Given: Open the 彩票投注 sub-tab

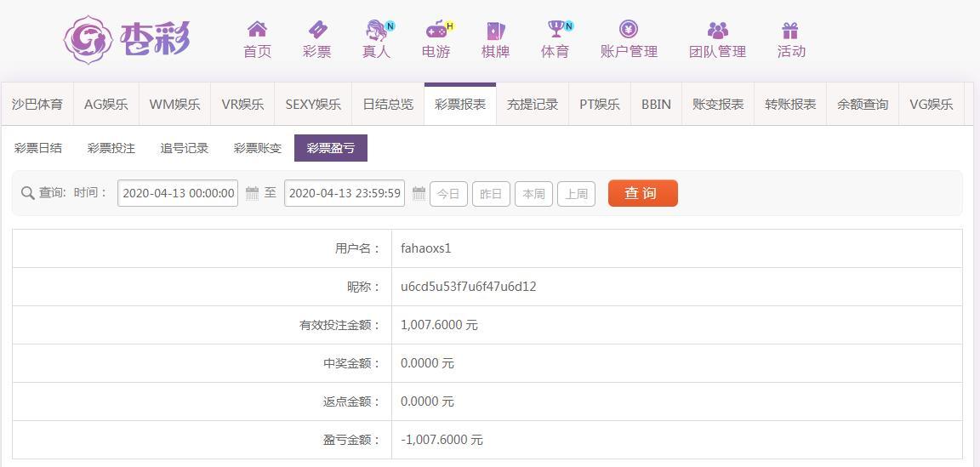Looking at the screenshot, I should [111, 148].
